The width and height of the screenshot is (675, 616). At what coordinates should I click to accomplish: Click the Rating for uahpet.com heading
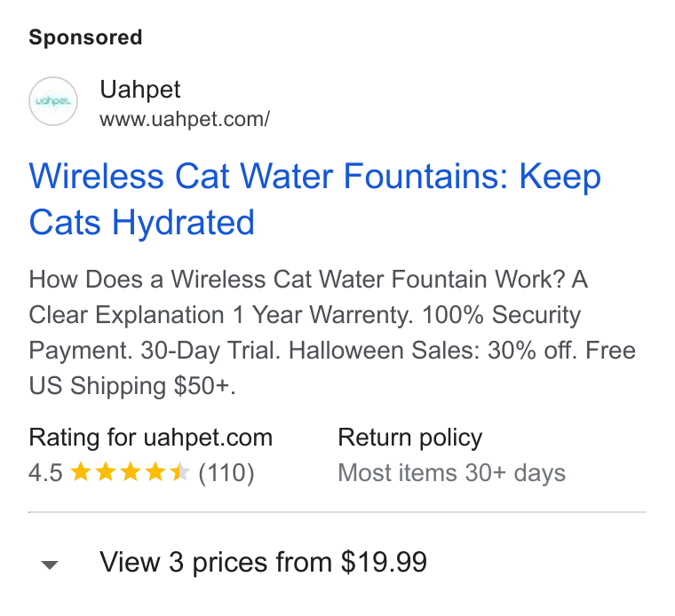(x=151, y=438)
